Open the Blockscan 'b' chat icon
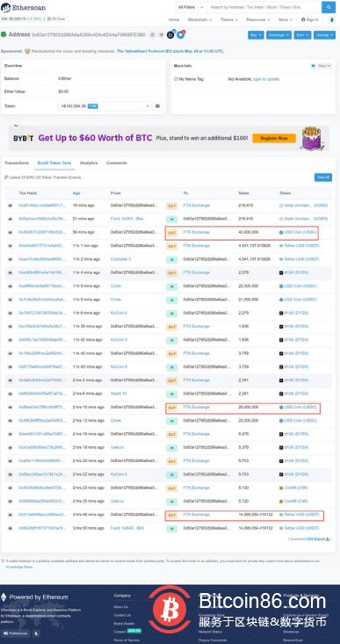The image size is (340, 644). pos(170,35)
